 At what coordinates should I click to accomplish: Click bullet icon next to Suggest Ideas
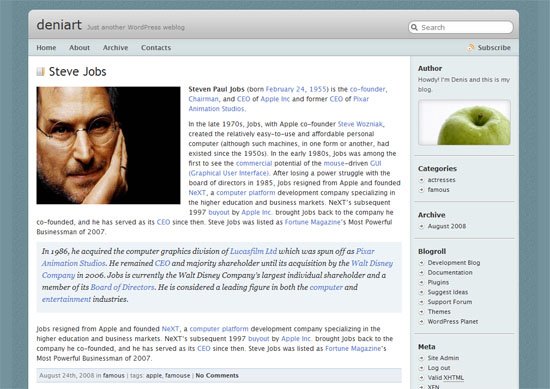click(x=422, y=292)
